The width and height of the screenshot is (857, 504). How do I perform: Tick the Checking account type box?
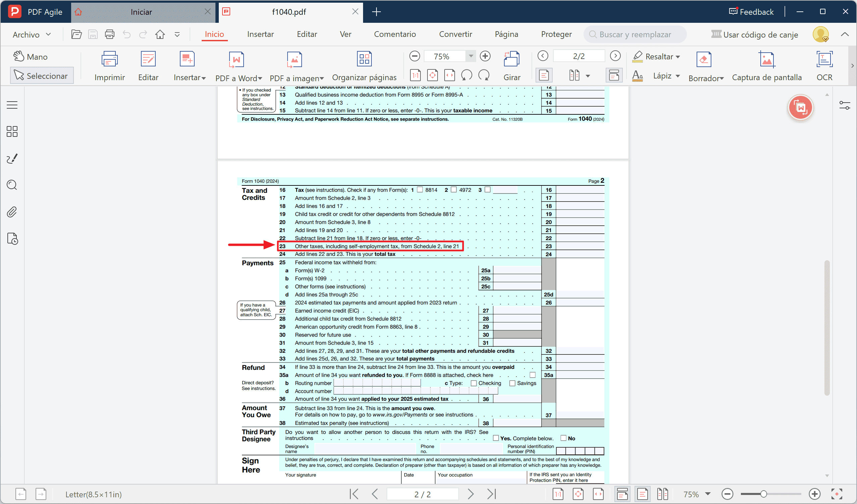coord(473,383)
